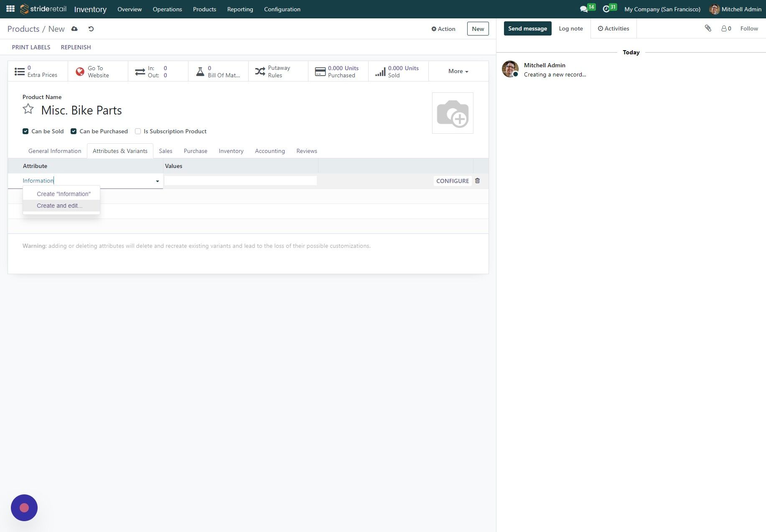This screenshot has width=766, height=532.
Task: Click Mitchell Admin avatar in chatter
Action: (510, 69)
